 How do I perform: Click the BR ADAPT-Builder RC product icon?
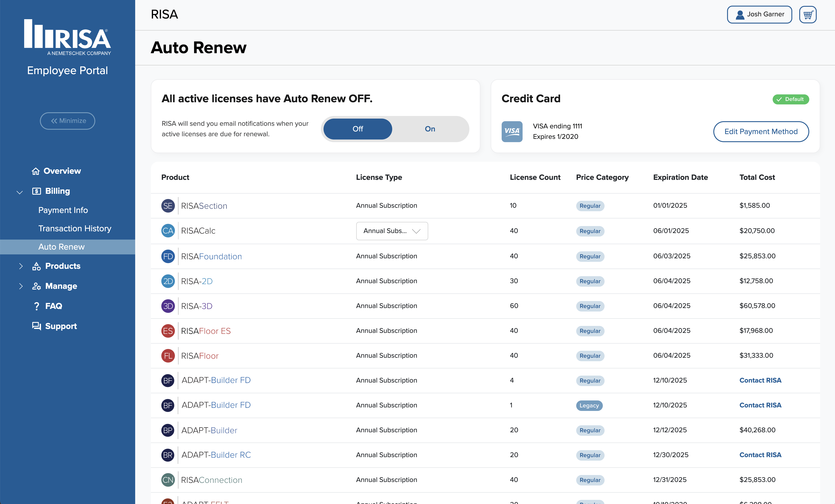[x=168, y=455]
